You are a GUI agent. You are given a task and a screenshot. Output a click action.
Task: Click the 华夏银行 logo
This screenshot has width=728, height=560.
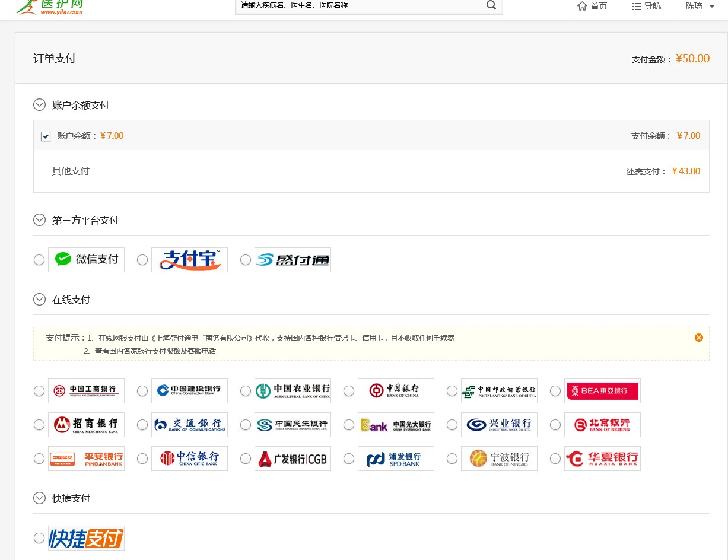click(602, 459)
